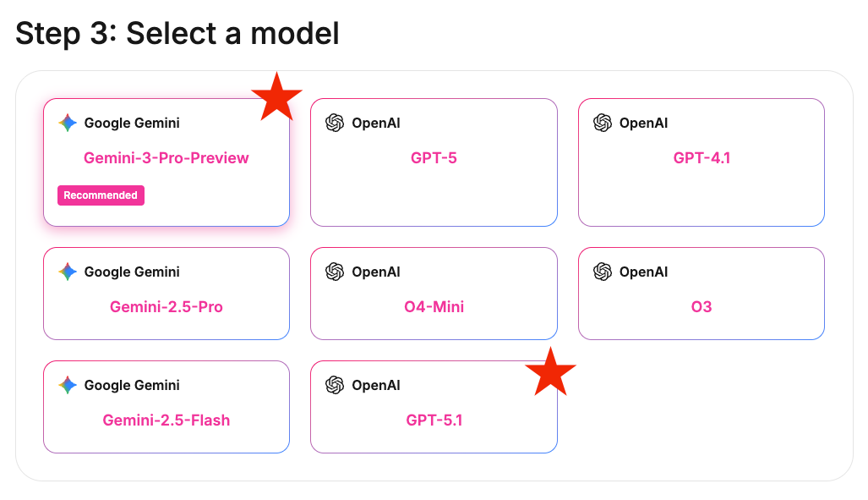Click the OpenAI logo on the O3 card
Viewport: 868px width, 500px height.
(x=603, y=272)
